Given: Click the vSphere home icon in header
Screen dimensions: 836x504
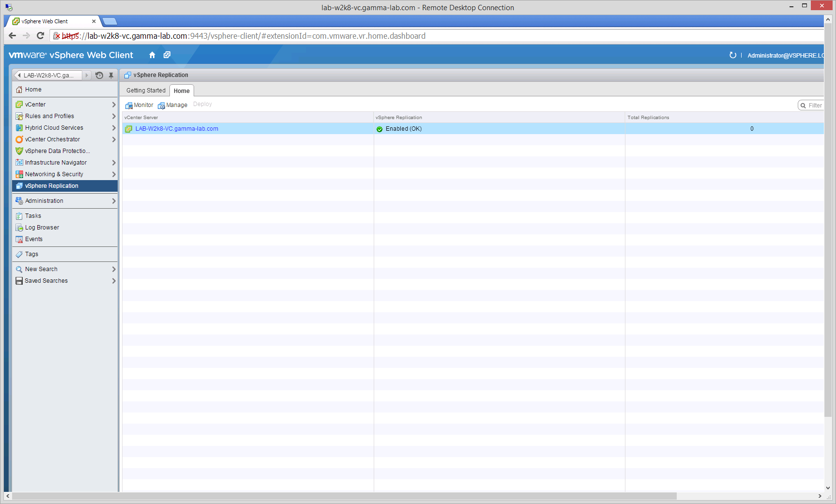Looking at the screenshot, I should (x=152, y=55).
